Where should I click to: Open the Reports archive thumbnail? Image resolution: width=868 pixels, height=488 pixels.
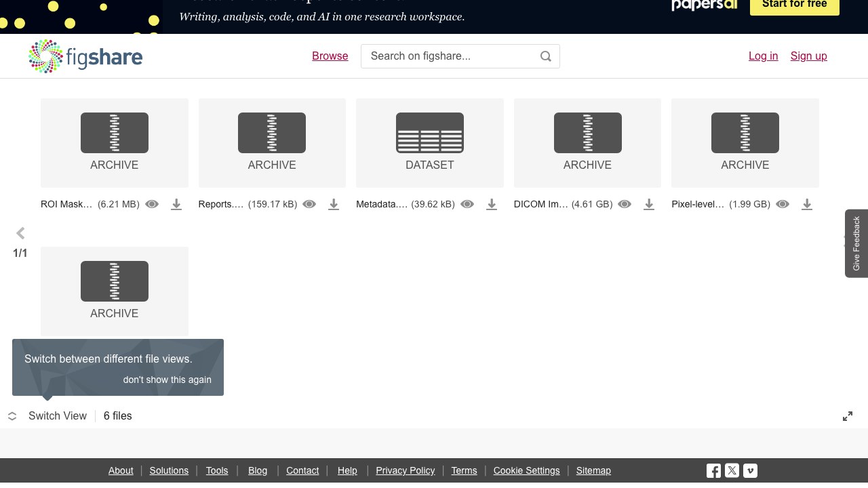(272, 143)
